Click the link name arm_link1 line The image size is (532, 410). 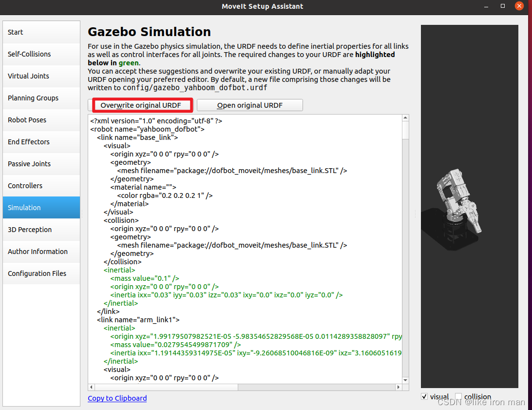point(138,320)
